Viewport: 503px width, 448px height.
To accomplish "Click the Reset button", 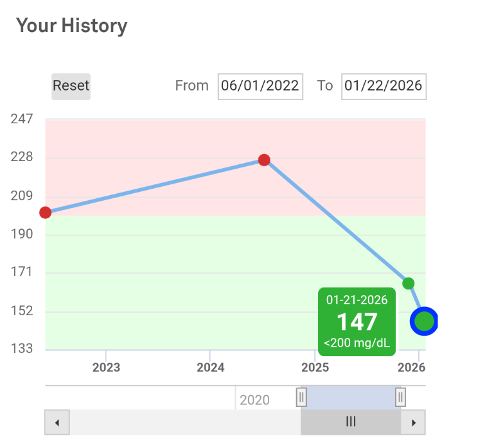I will pyautogui.click(x=71, y=86).
